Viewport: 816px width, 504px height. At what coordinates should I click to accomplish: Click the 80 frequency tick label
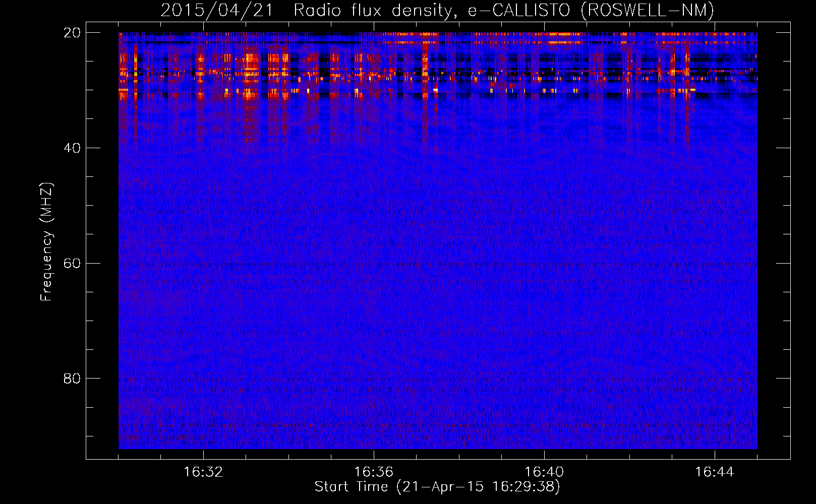click(72, 378)
